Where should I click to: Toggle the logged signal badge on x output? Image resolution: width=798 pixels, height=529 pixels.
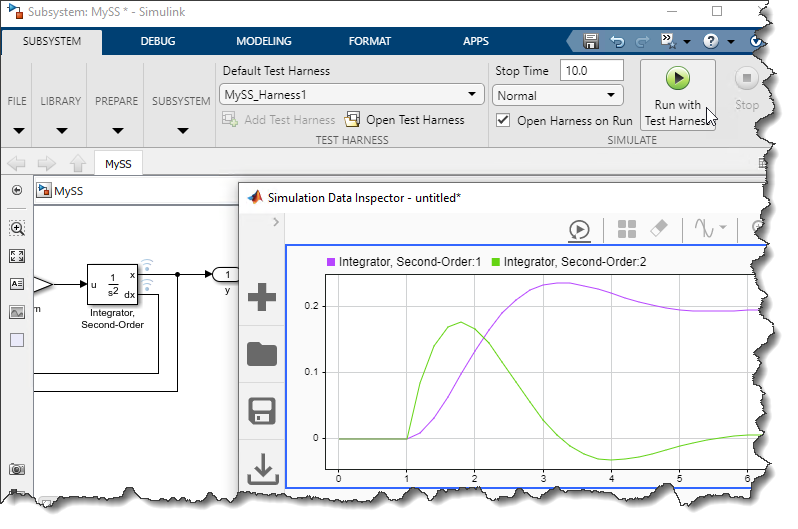146,267
